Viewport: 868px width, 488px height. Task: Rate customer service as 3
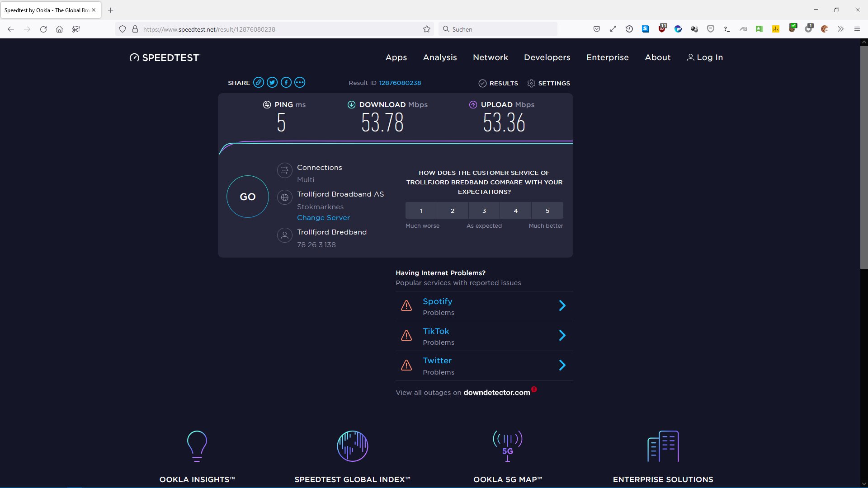tap(484, 211)
